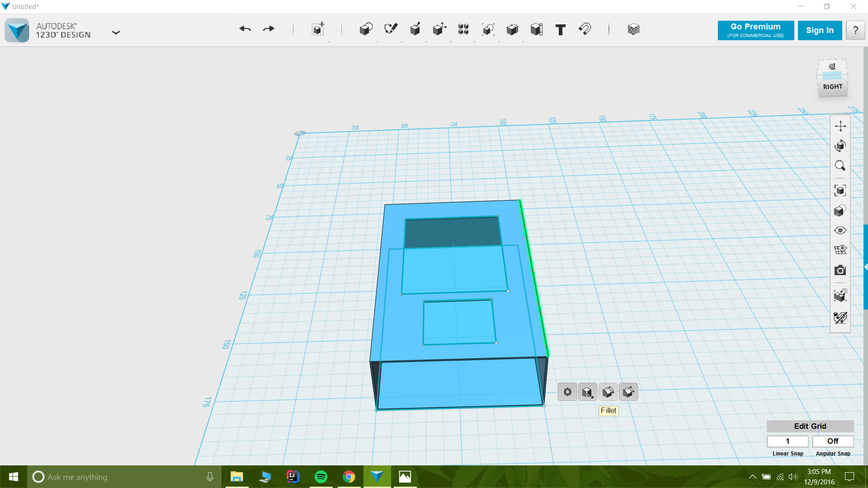Open the help question mark button
Image resolution: width=868 pixels, height=488 pixels.
coord(855,30)
